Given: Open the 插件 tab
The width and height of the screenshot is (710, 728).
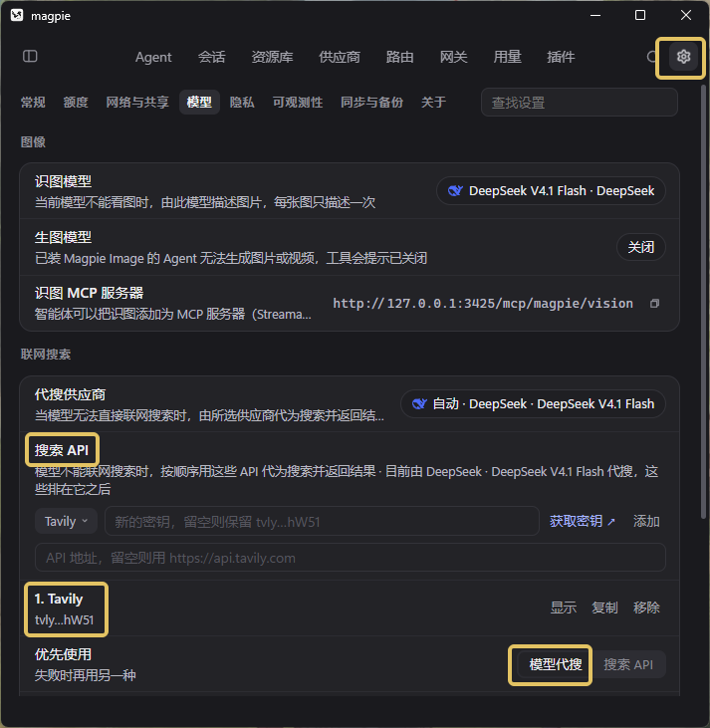Looking at the screenshot, I should coord(561,57).
